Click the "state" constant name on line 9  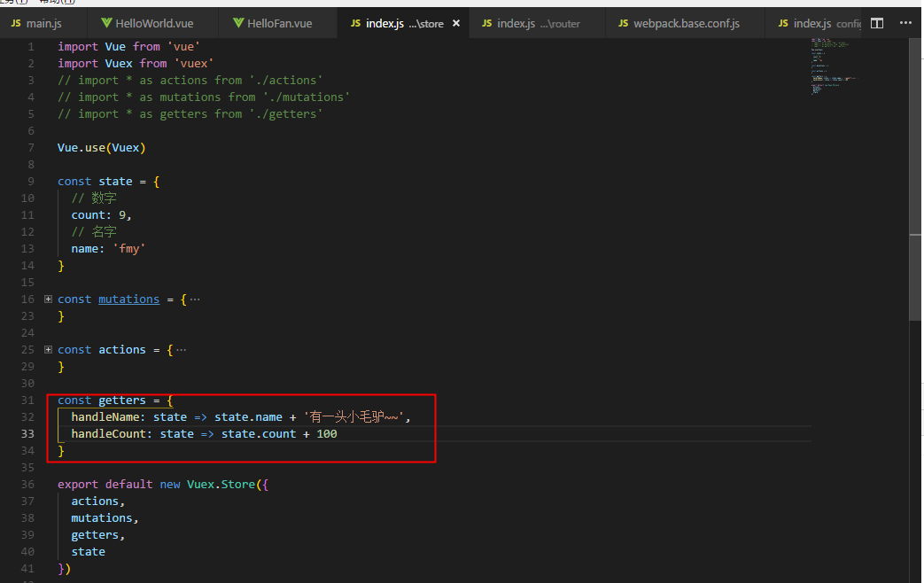(115, 182)
